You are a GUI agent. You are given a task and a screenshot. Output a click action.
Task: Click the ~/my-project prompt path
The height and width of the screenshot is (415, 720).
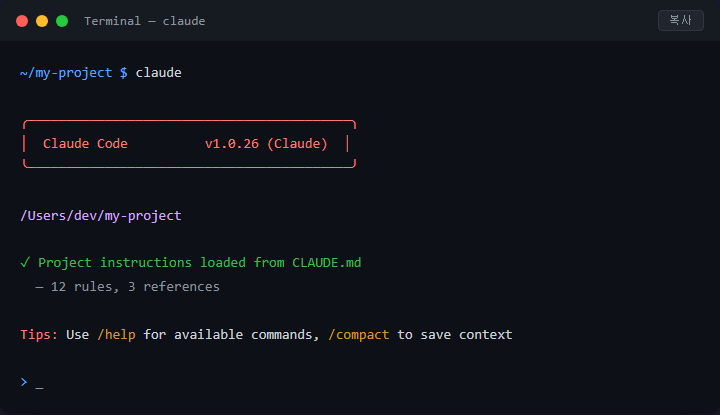66,73
